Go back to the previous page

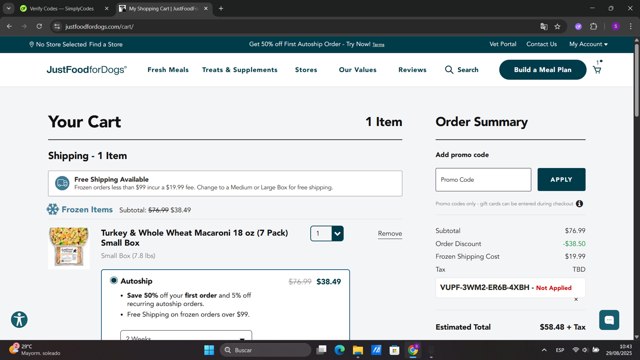tap(9, 27)
